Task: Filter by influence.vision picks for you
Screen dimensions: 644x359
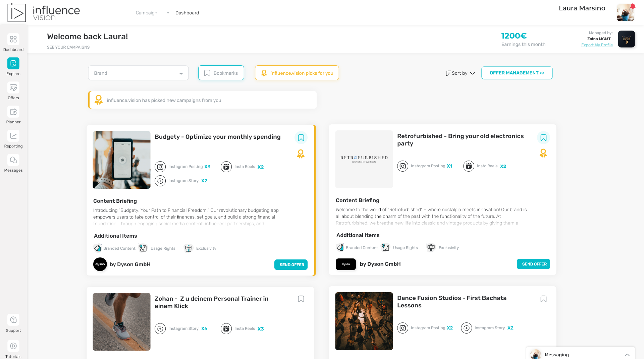Action: coord(297,73)
